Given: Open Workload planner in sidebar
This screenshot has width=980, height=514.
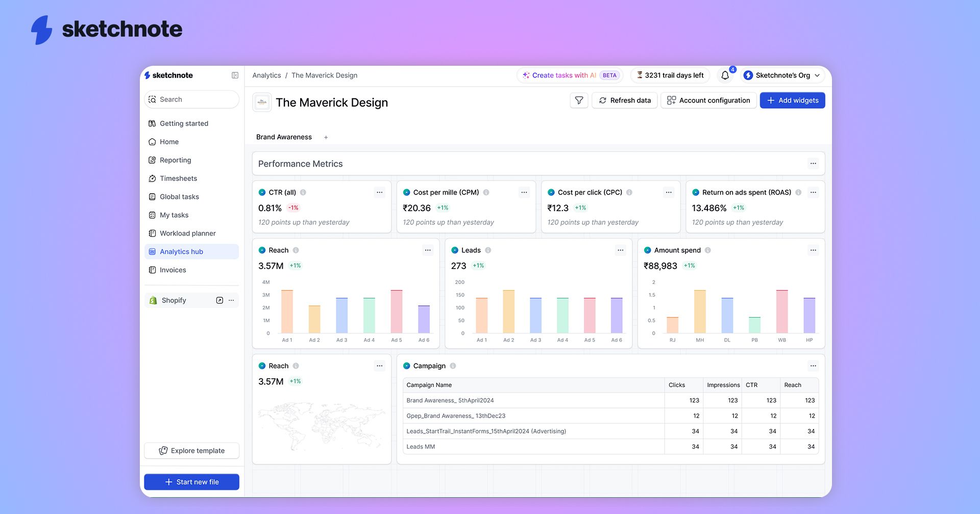Looking at the screenshot, I should click(x=191, y=234).
